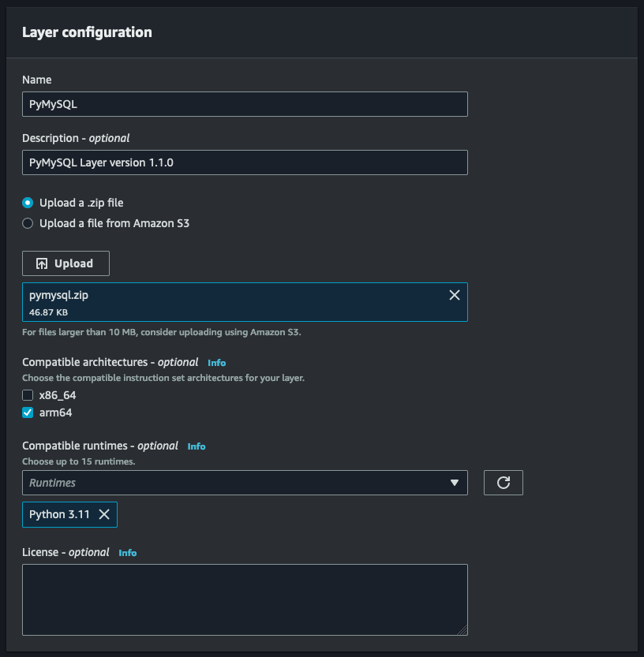Viewport: 644px width, 657px height.
Task: Click the resize handle of the License box
Action: pyautogui.click(x=462, y=631)
